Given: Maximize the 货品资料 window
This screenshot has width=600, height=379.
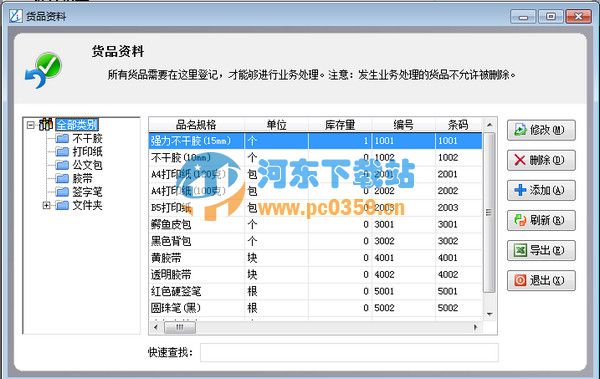Looking at the screenshot, I should pos(551,16).
